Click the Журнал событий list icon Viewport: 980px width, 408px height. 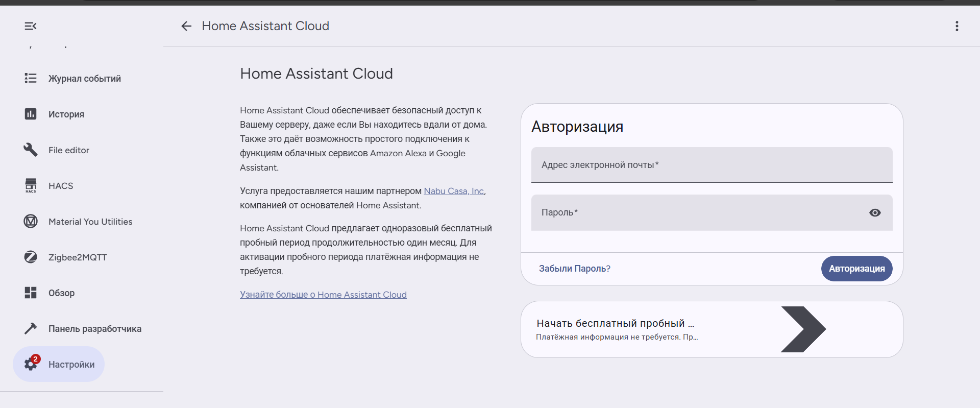coord(31,78)
